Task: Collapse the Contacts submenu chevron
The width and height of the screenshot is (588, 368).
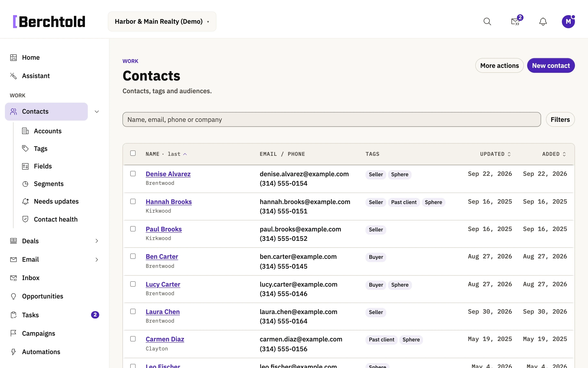Action: 97,111
